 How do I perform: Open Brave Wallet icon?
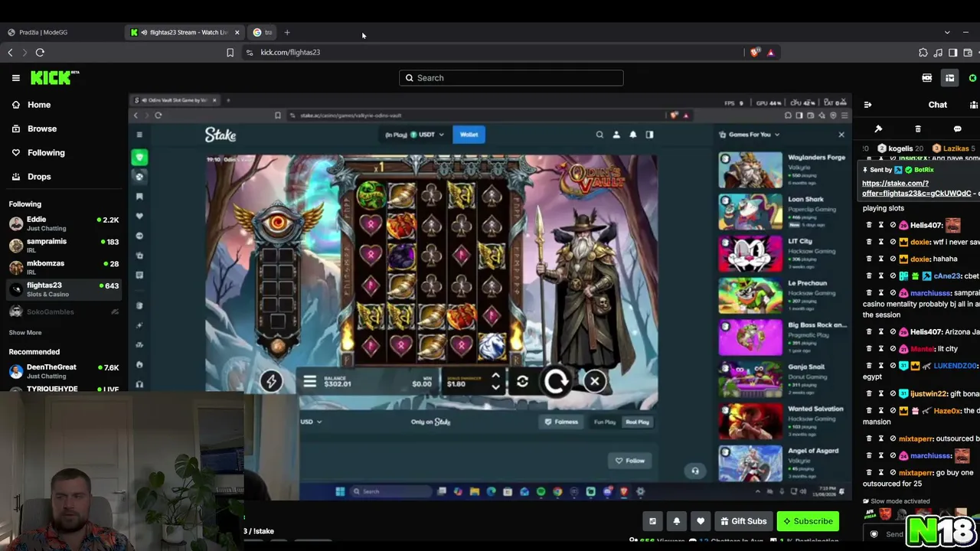[968, 52]
